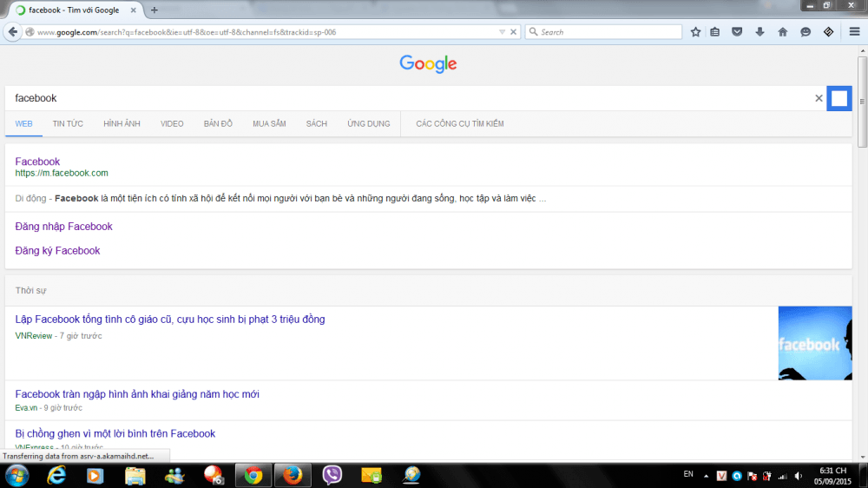Image resolution: width=868 pixels, height=488 pixels.
Task: Open the Windows Start button
Action: (x=17, y=475)
